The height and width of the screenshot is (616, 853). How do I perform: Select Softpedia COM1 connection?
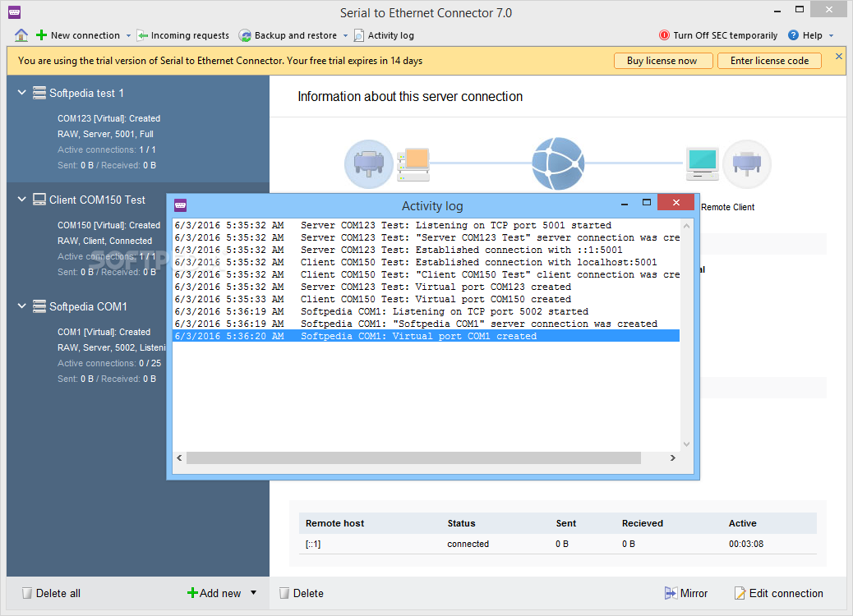[x=88, y=306]
